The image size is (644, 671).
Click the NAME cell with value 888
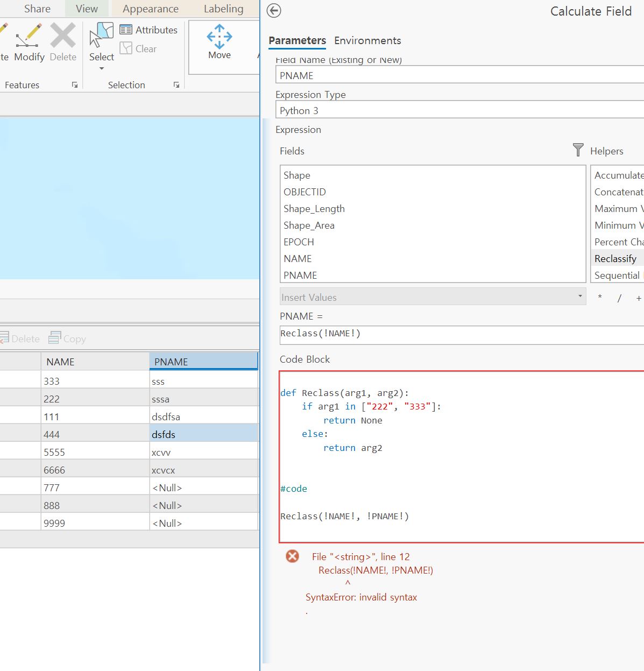pos(95,505)
